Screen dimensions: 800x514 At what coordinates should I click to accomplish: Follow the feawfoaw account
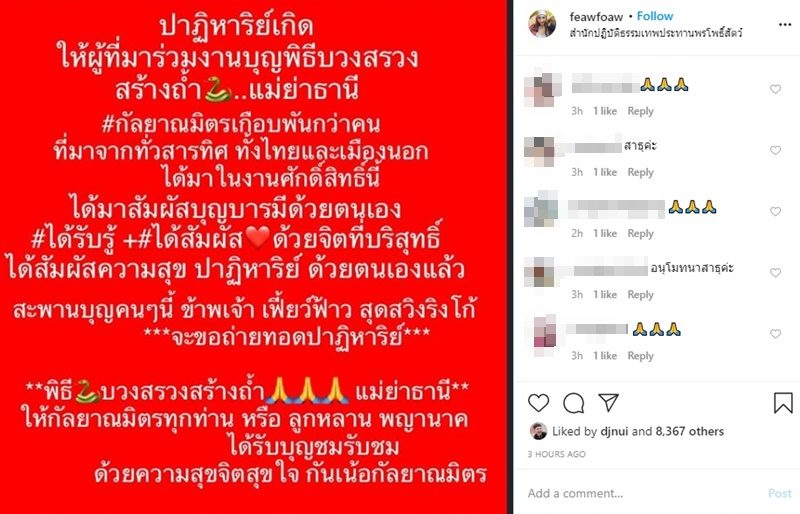pyautogui.click(x=655, y=16)
